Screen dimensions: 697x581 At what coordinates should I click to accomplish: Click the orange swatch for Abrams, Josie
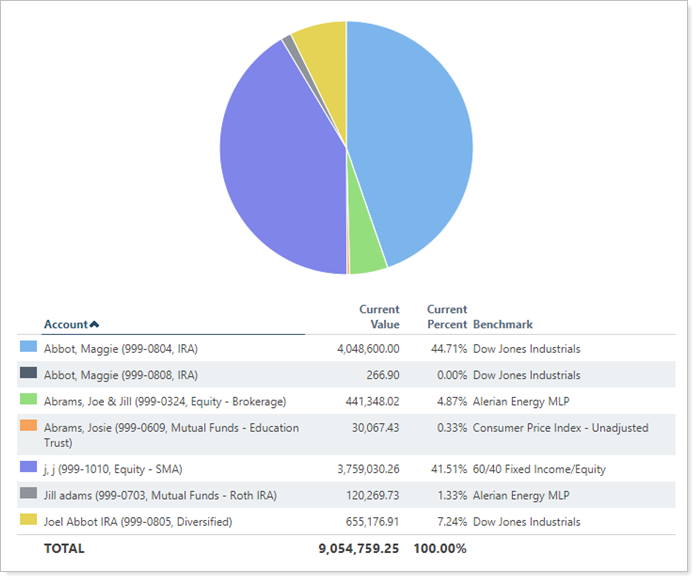[28, 426]
